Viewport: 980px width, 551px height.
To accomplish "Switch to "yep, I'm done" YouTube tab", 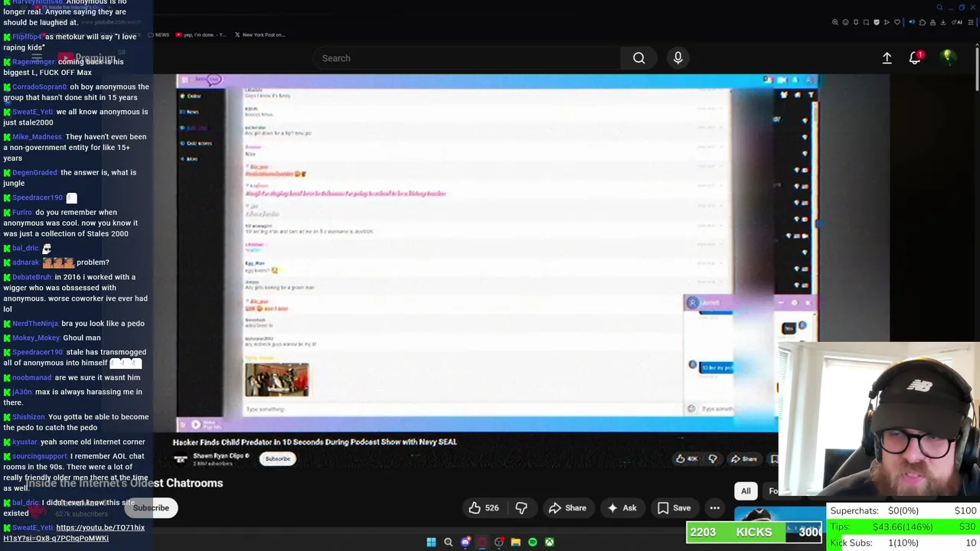I will coord(201,34).
